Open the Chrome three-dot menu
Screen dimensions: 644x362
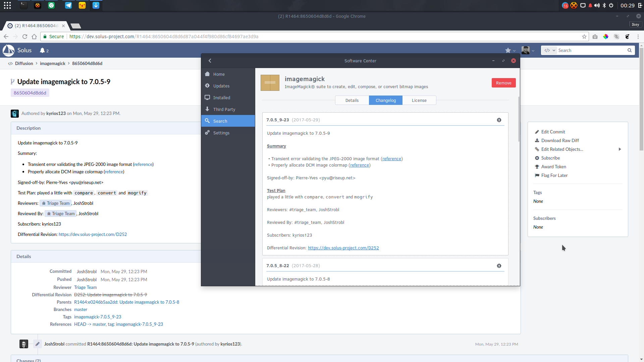tap(638, 37)
